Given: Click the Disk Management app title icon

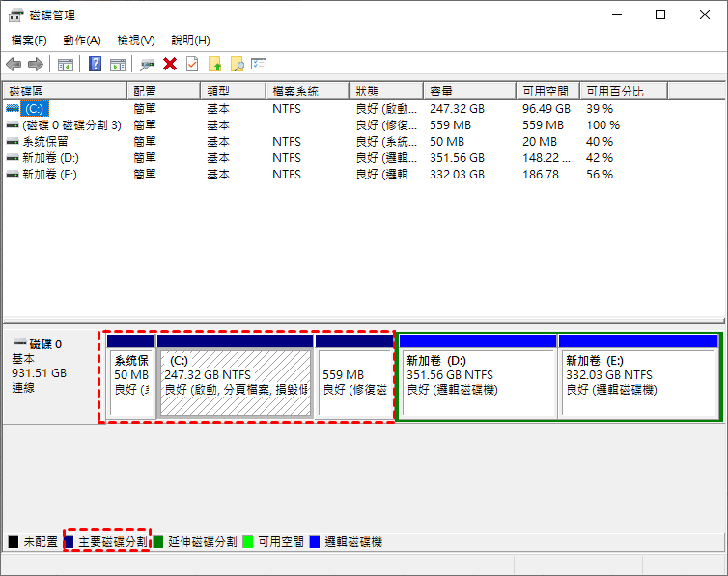Looking at the screenshot, I should tap(15, 15).
